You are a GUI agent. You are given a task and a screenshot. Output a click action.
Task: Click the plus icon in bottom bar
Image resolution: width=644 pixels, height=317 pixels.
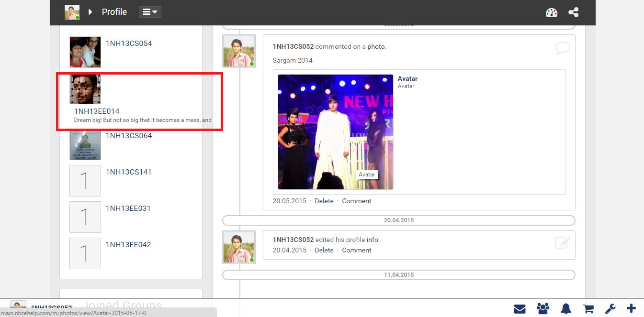631,309
